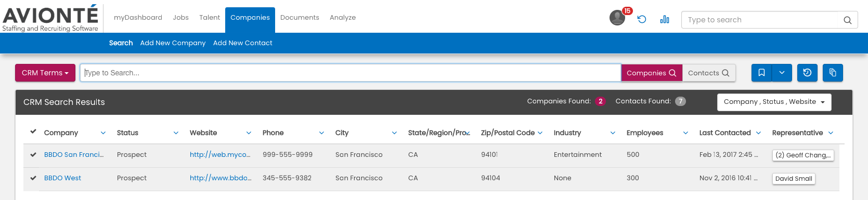
Task: Open the http://www.bbdo... website link
Action: [x=221, y=178]
